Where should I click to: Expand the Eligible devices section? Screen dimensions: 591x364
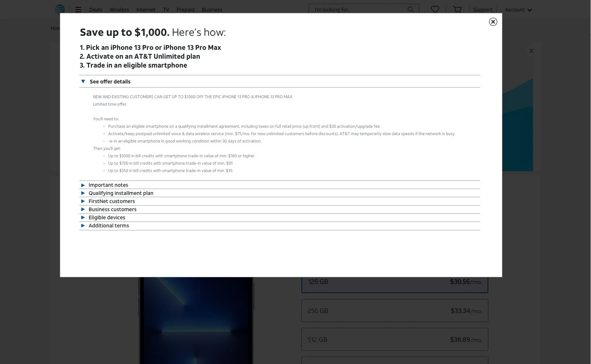(x=280, y=217)
